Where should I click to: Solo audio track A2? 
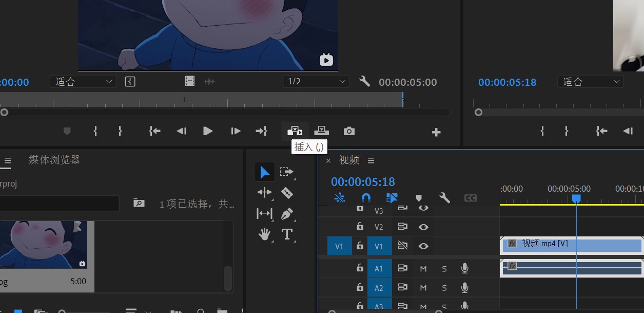click(444, 288)
